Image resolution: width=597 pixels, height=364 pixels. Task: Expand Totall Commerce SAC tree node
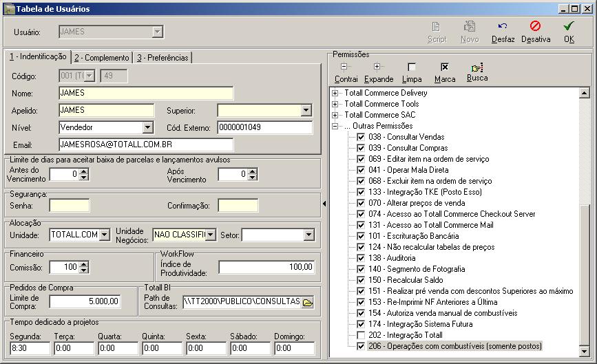(335, 115)
